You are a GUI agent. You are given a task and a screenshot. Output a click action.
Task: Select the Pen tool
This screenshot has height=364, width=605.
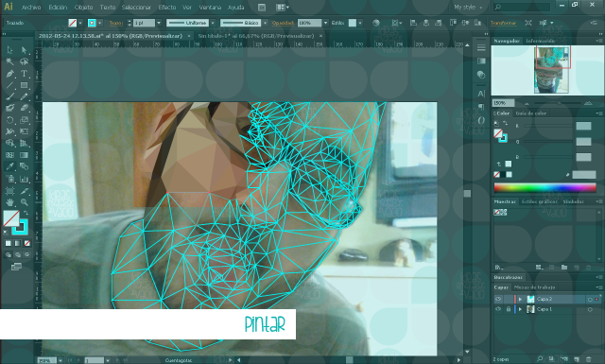(x=9, y=74)
